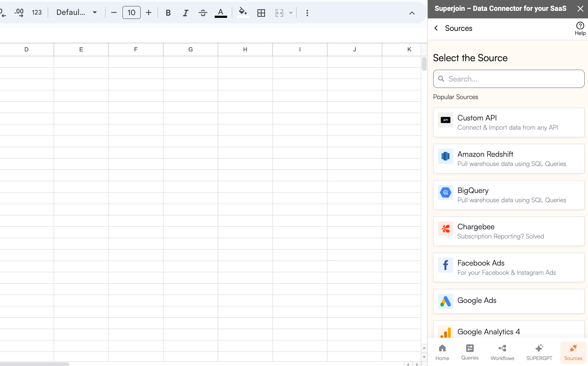Open more toolbar options menu
The image size is (588, 366).
coord(307,13)
